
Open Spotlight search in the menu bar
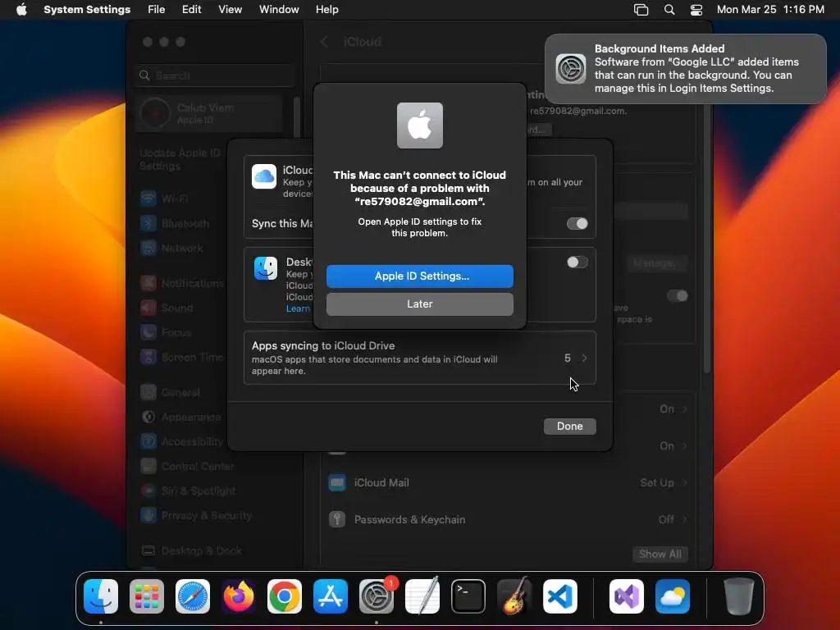669,10
